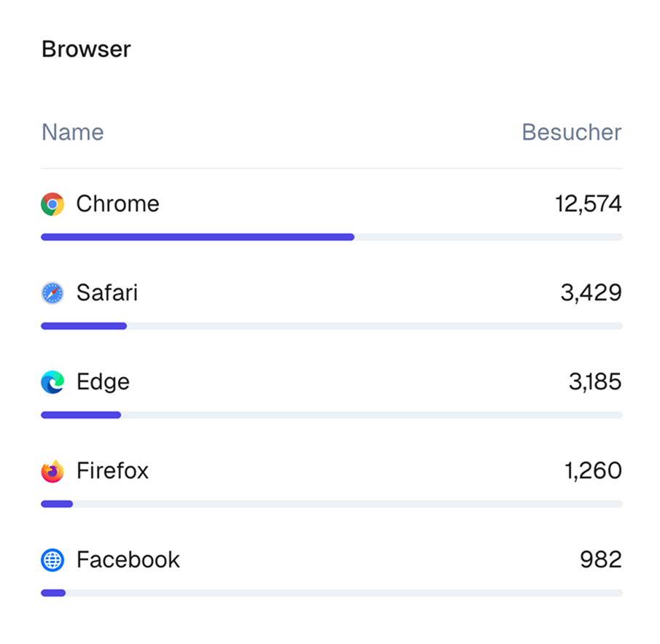This screenshot has height=644, width=660.
Task: Click the Browser panel heading
Action: pos(86,49)
